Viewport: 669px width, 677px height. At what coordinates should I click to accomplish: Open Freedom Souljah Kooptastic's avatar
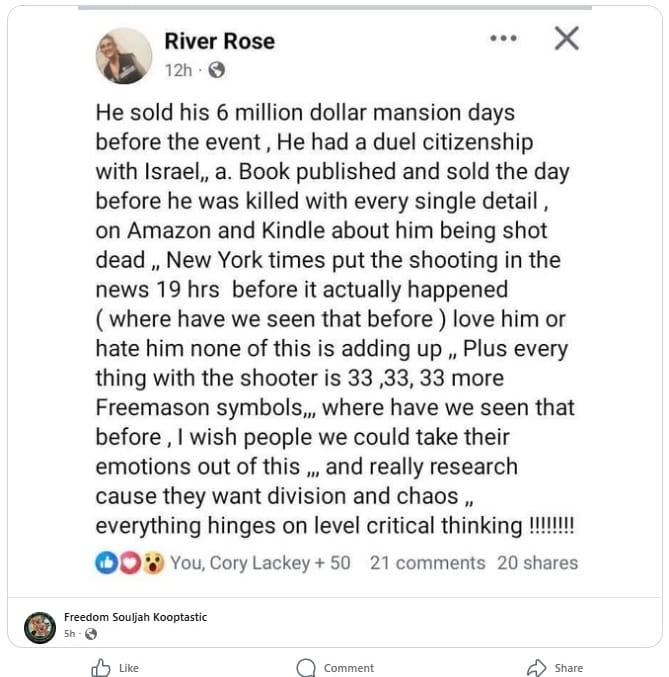[x=39, y=626]
